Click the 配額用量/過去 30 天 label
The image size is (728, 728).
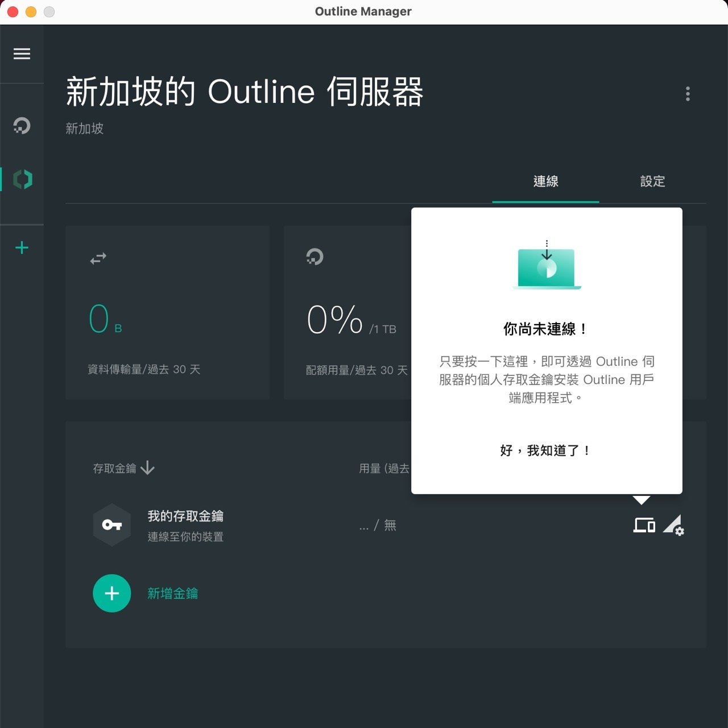click(357, 370)
